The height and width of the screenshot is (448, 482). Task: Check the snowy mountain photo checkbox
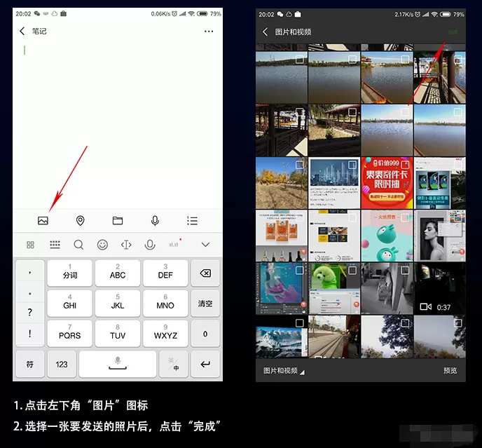coord(299,323)
